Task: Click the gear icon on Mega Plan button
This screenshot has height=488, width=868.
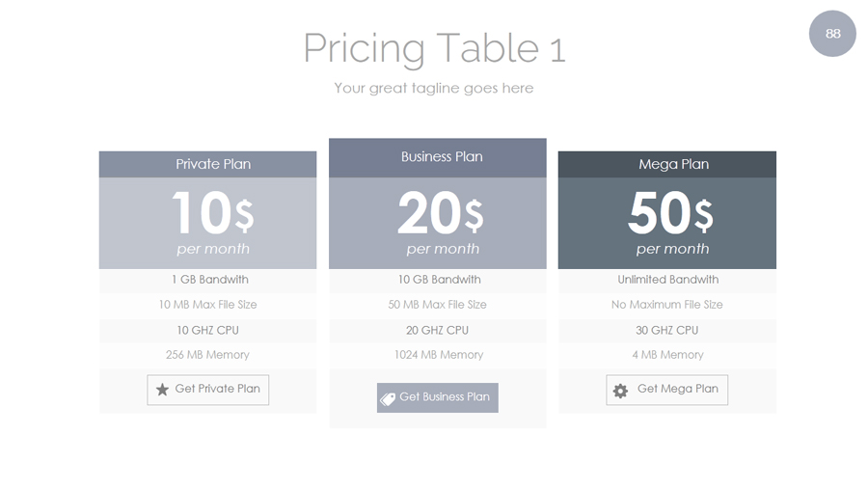Action: click(620, 391)
